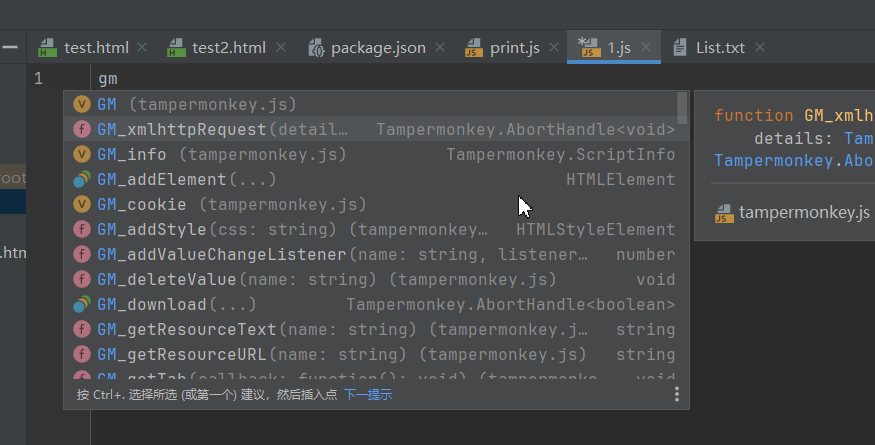Image resolution: width=875 pixels, height=445 pixels.
Task: Switch to the print.js tab
Action: (x=511, y=47)
